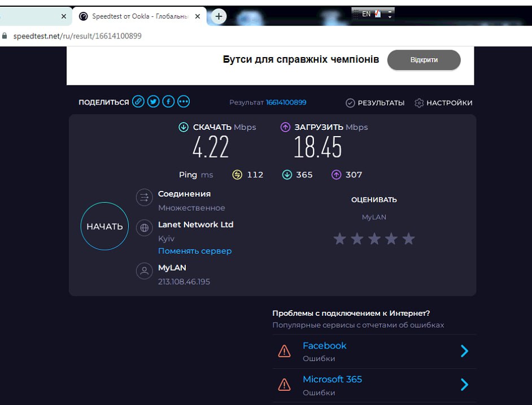
Task: Click the address bar URL field
Action: coord(77,36)
